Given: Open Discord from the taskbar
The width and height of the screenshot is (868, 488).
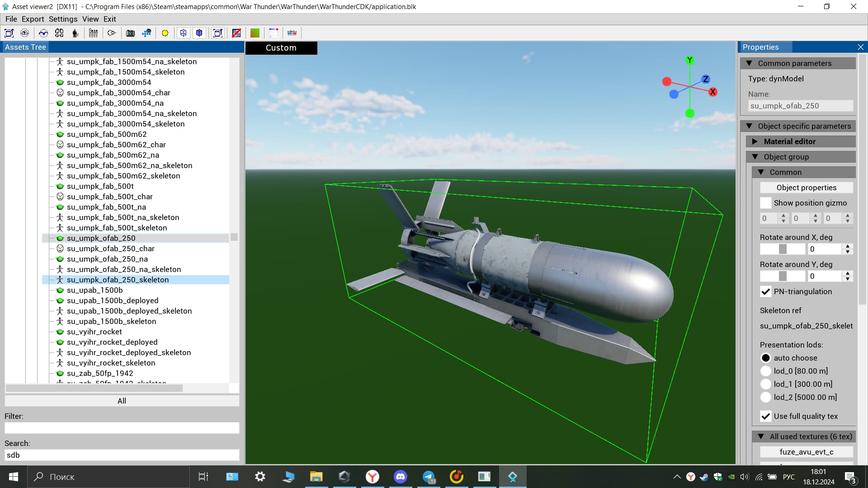Looking at the screenshot, I should 401,477.
